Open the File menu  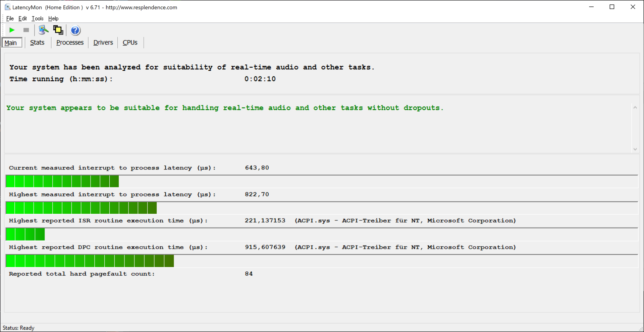[10, 18]
